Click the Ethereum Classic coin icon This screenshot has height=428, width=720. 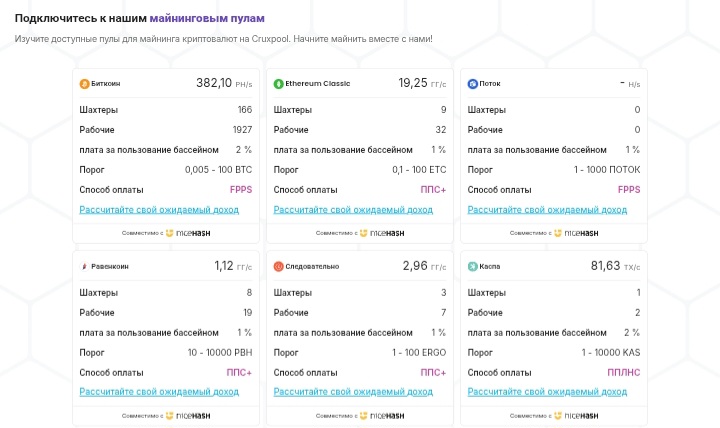point(278,84)
